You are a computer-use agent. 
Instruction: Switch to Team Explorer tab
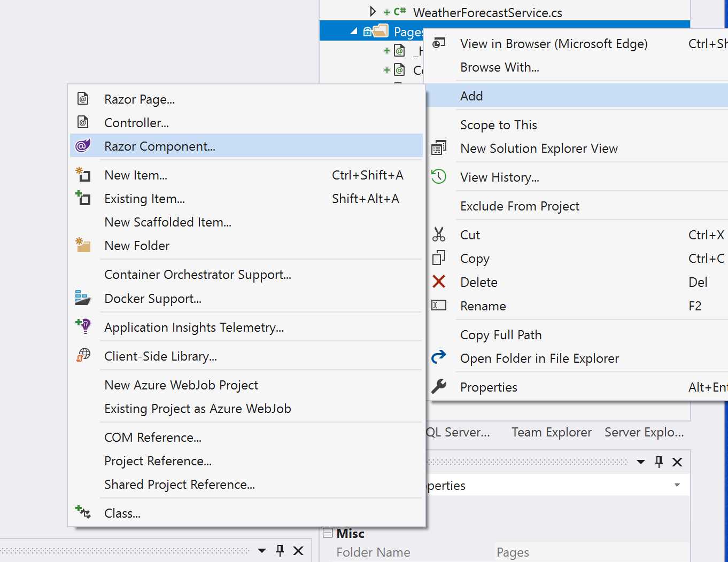(x=552, y=432)
